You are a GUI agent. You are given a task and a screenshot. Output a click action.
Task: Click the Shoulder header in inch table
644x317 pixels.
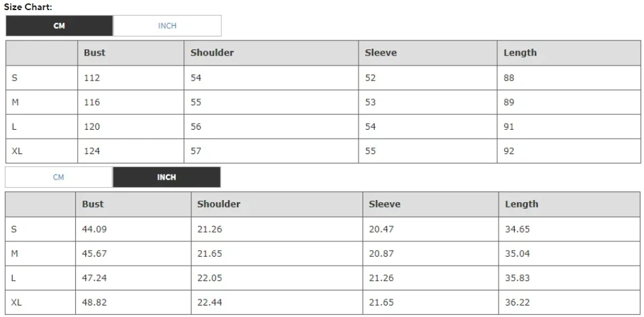coord(218,204)
